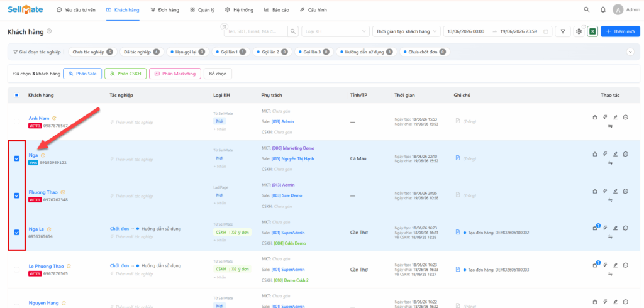Viewport: 644px width, 308px height.
Task: Open the chat bubble icon in Le Phuong Thao row
Action: coord(626,265)
